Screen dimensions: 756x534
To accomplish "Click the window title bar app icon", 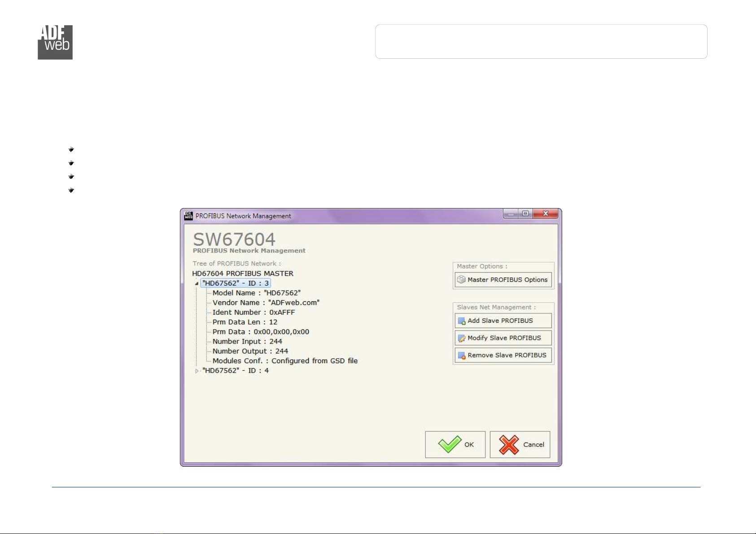I will click(188, 216).
